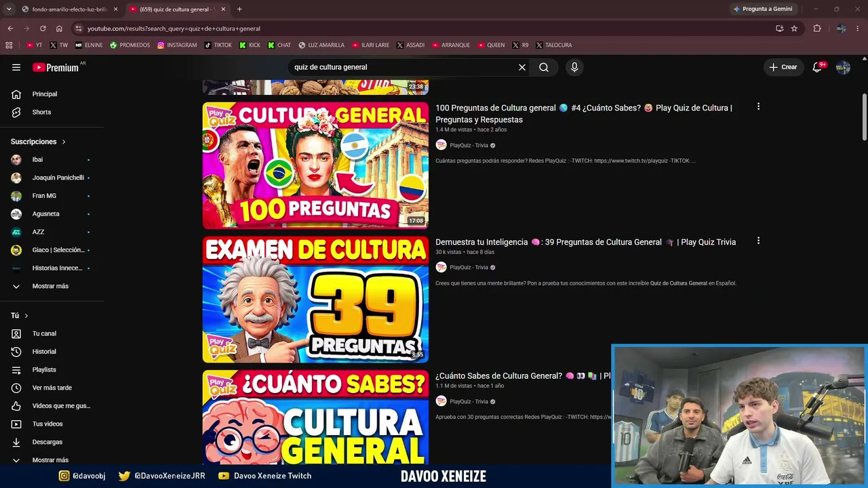Viewport: 868px width, 488px height.
Task: Select the quiz de cultura general tab
Action: pos(178,9)
